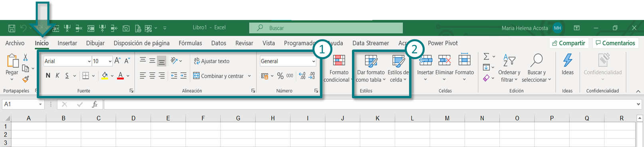Open ribbon display options icon in title bar
The image size is (644, 147).
pyautogui.click(x=576, y=28)
